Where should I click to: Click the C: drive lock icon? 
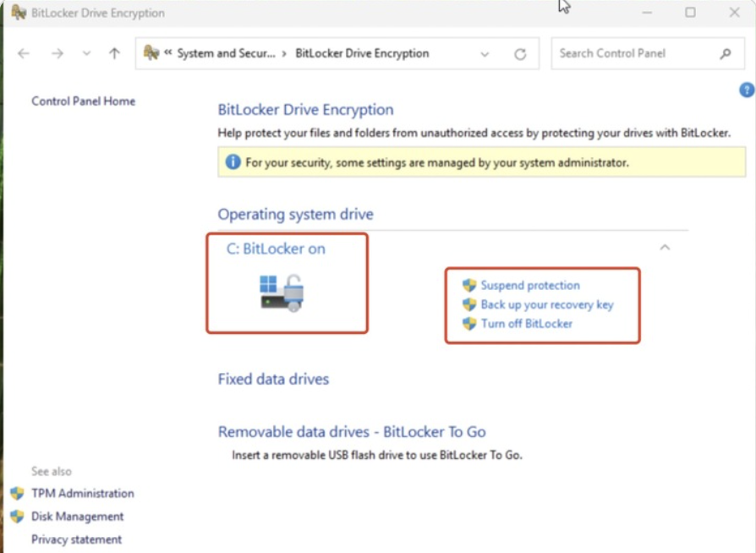point(282,293)
